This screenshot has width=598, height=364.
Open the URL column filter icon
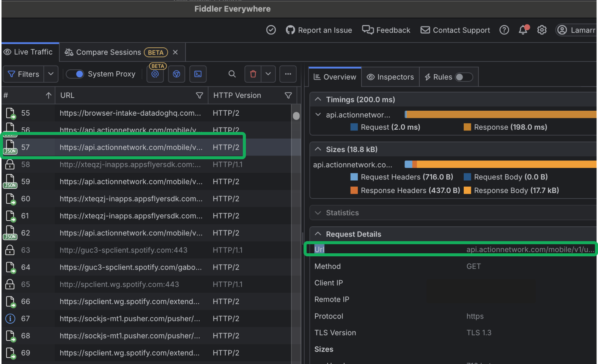[x=199, y=96]
